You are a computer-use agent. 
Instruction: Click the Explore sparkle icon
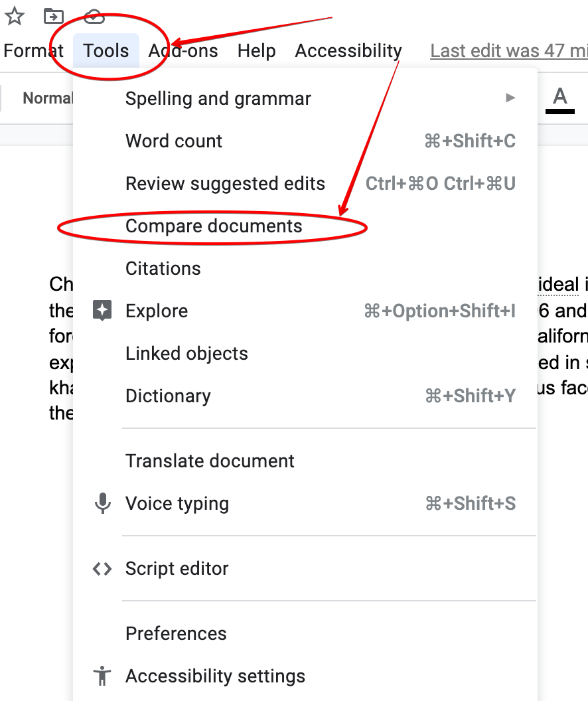tap(103, 311)
